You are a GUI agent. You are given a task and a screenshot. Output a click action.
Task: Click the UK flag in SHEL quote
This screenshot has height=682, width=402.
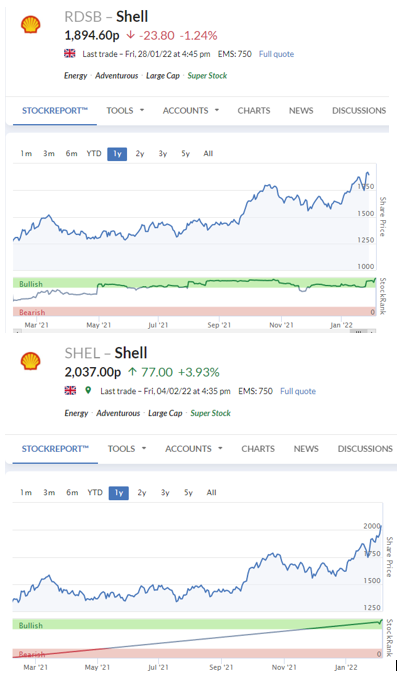pos(70,391)
